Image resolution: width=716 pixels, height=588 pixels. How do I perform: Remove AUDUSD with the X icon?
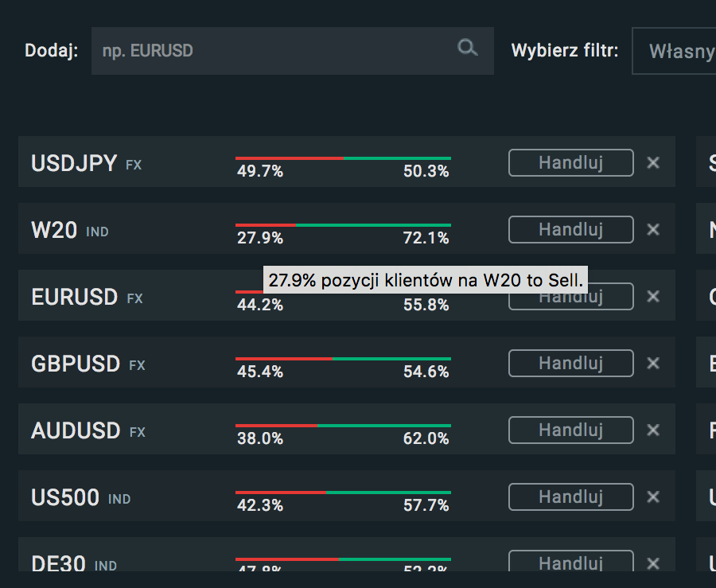pyautogui.click(x=653, y=430)
